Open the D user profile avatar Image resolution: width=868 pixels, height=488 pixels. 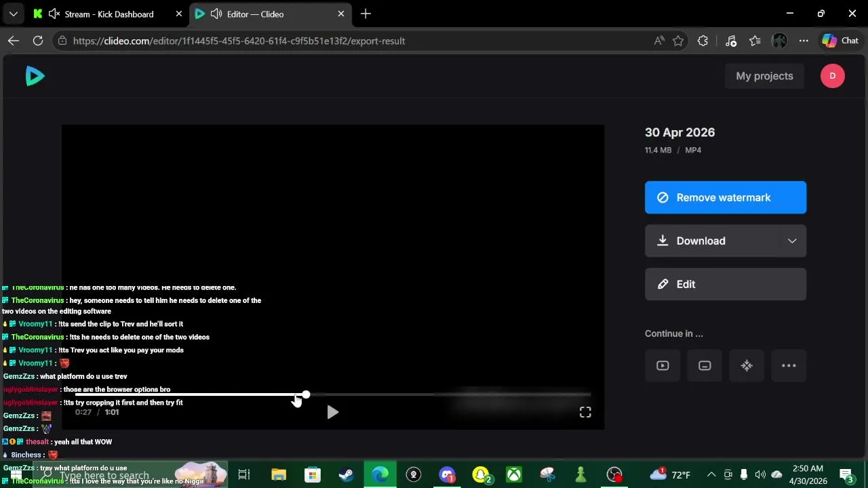tap(832, 76)
